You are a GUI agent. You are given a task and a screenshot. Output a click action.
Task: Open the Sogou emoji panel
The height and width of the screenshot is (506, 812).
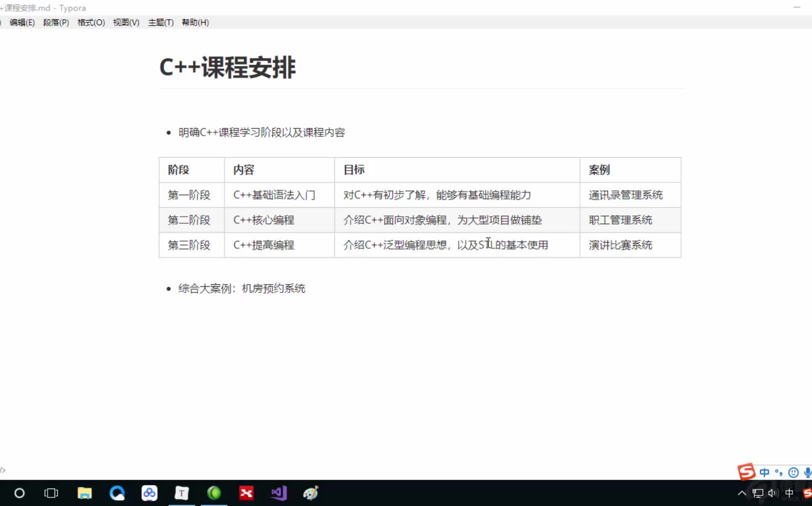(x=793, y=472)
